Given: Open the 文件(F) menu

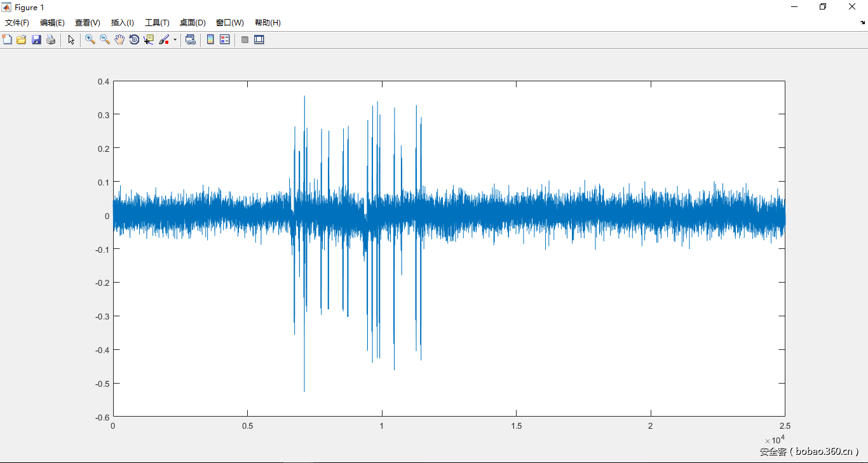Looking at the screenshot, I should click(17, 23).
